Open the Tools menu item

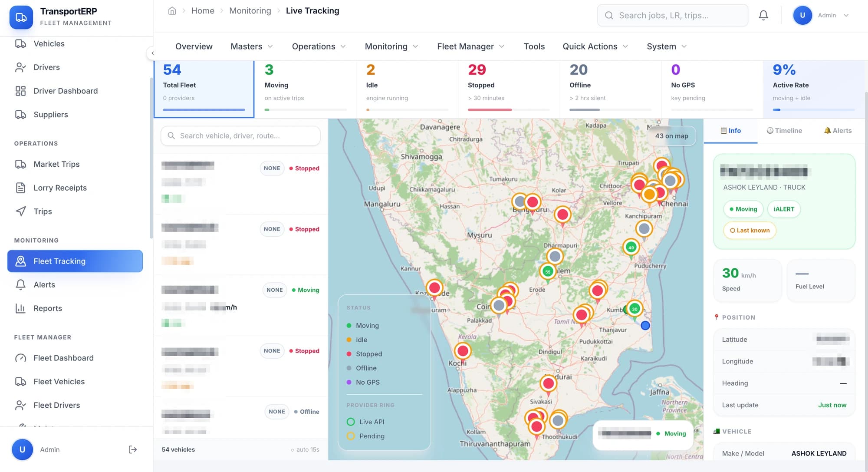point(534,46)
